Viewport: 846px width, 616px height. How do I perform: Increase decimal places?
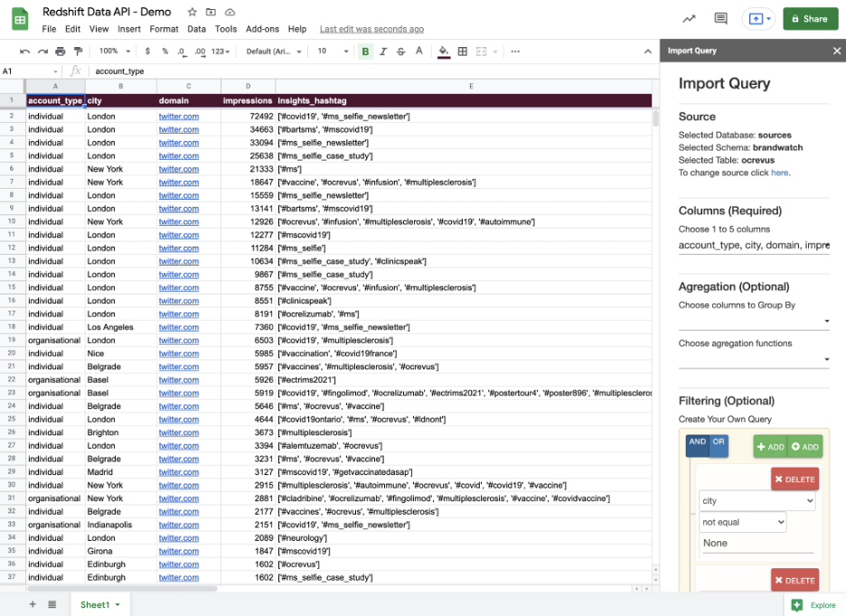(200, 51)
